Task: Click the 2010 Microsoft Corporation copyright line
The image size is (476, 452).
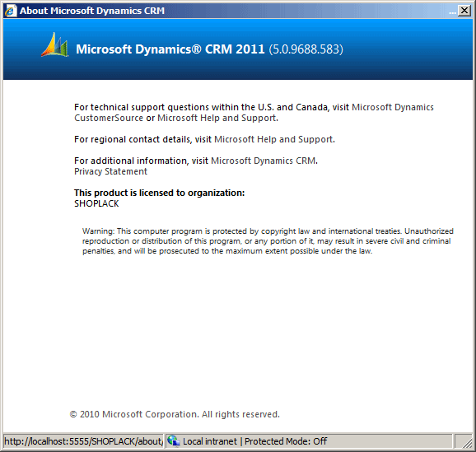Action: (x=175, y=414)
